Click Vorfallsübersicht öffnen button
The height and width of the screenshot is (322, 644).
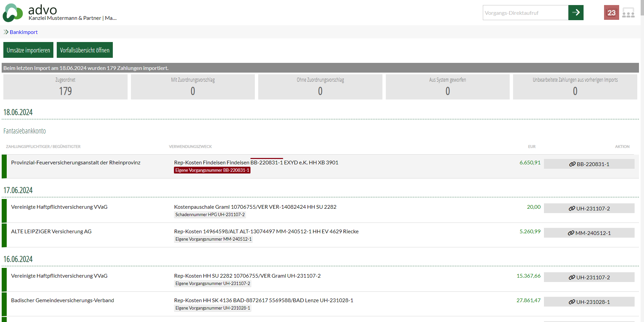(85, 50)
